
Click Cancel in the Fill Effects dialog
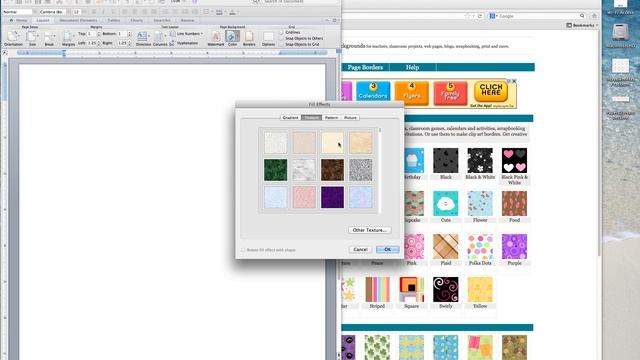360,249
